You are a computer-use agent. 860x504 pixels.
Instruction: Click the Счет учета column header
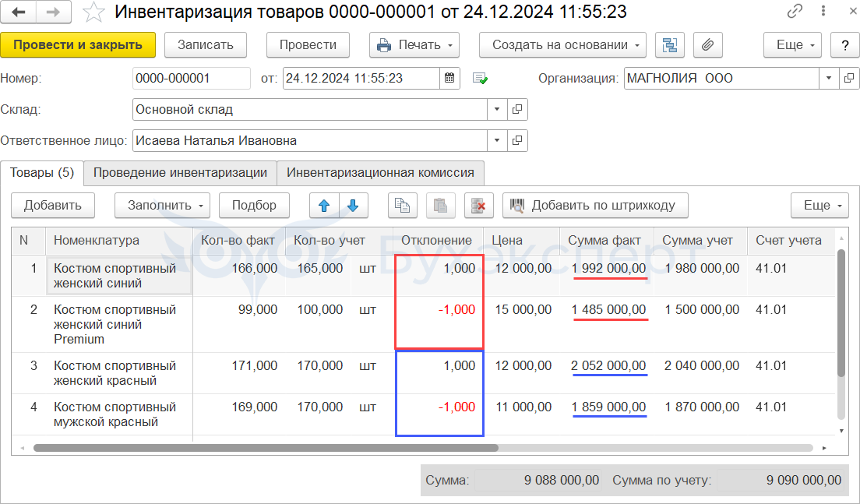point(790,240)
